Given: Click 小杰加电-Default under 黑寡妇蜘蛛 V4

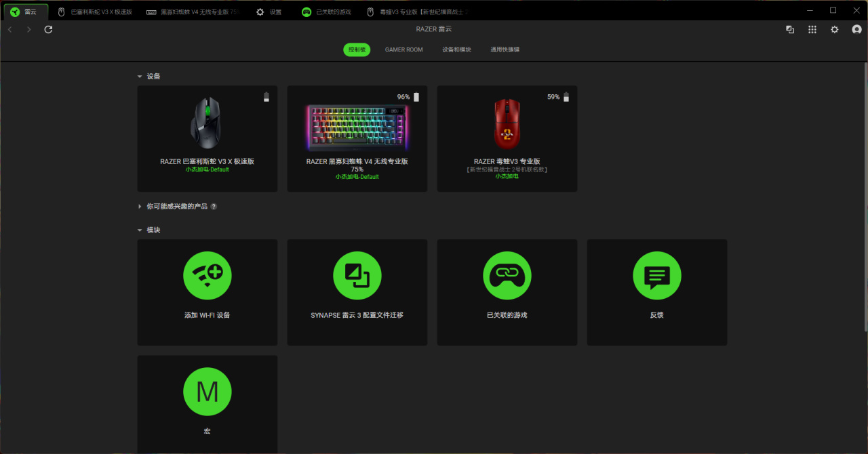Looking at the screenshot, I should click(357, 177).
